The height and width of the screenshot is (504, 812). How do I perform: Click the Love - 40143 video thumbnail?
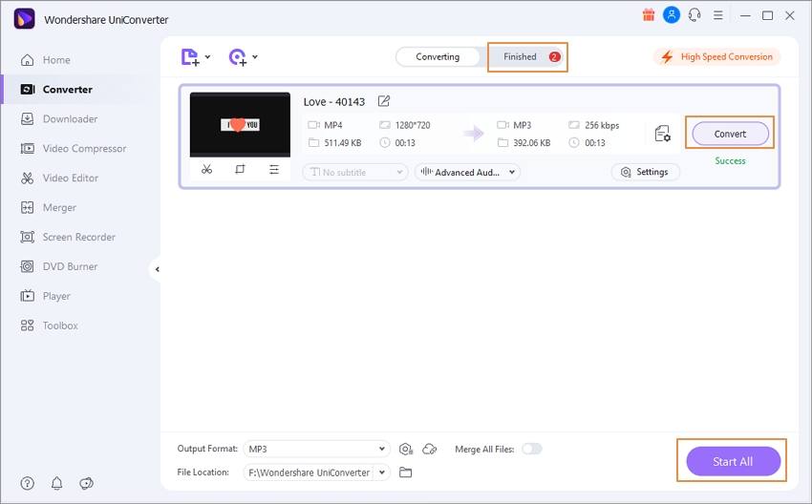click(240, 125)
